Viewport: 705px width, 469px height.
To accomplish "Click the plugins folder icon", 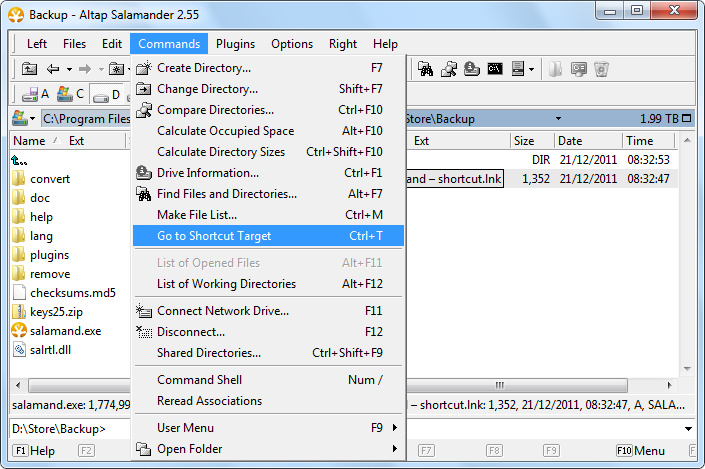I will point(18,255).
